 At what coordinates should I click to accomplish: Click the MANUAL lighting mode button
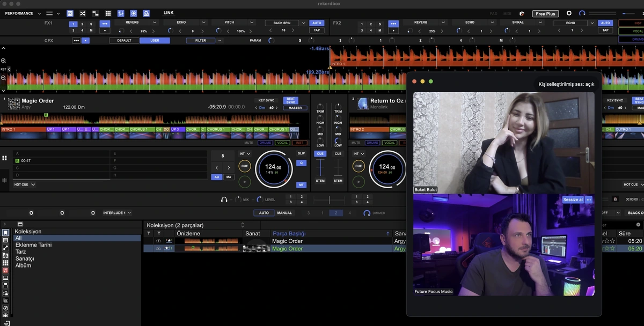284,213
